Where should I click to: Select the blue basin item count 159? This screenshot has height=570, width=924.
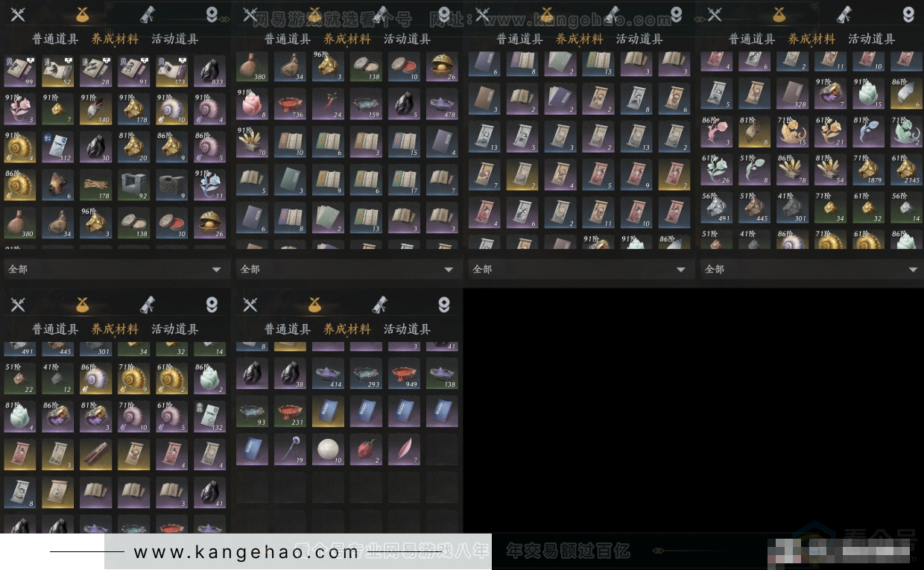click(366, 104)
